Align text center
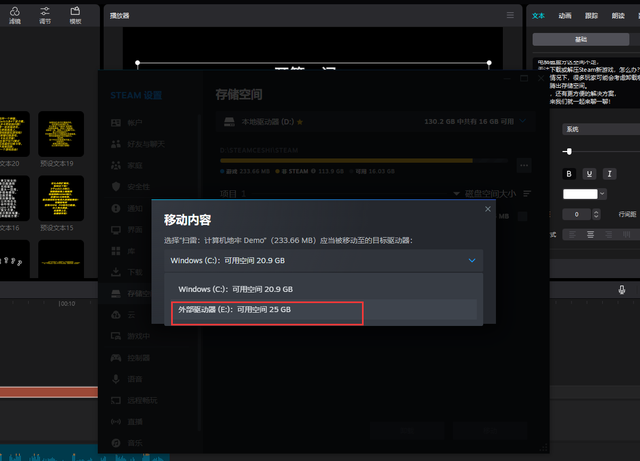 590,234
